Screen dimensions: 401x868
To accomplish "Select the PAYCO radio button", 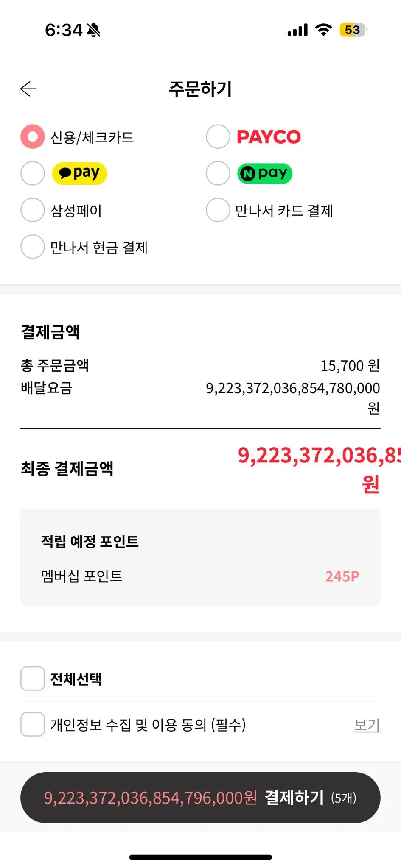I will coord(218,137).
